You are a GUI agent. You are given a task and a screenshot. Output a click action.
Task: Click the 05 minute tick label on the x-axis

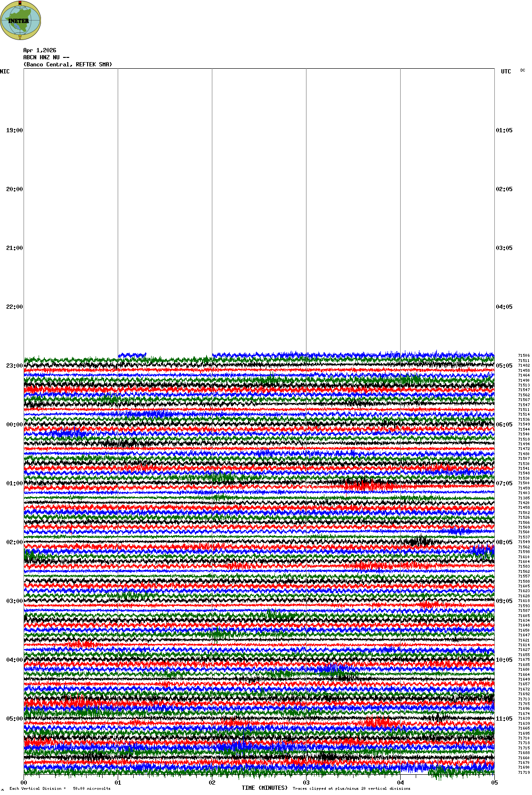[494, 783]
